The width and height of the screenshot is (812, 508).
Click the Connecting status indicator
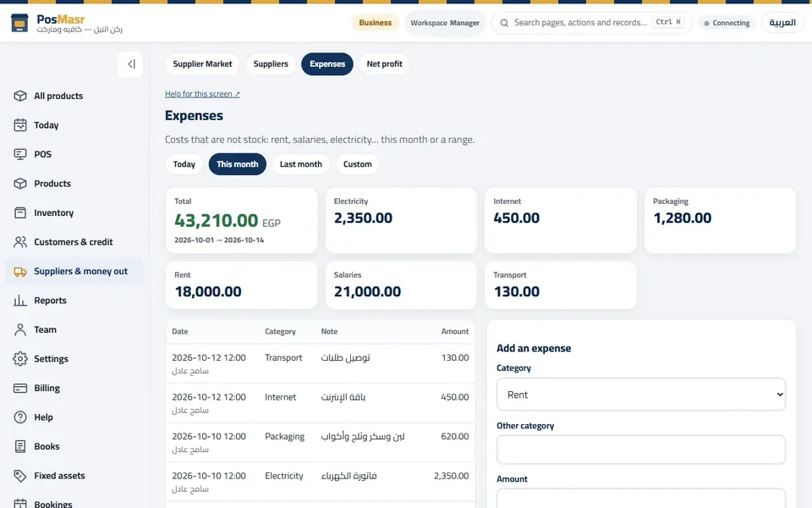(x=727, y=23)
